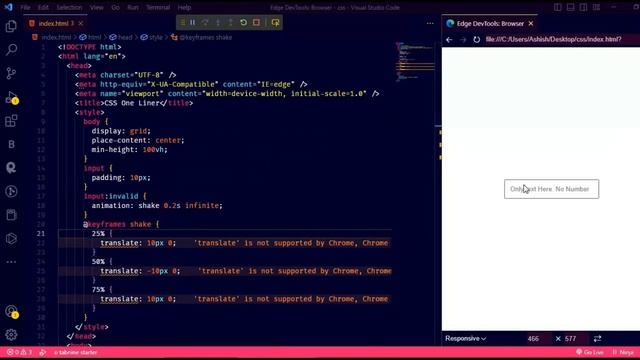Reload the Edge DevTools browser page
The width and height of the screenshot is (640, 360).
coord(476,40)
